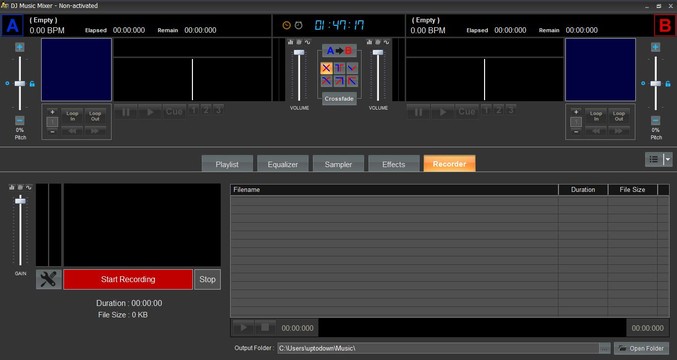This screenshot has width=677, height=360.
Task: Click the A to B transition button
Action: (x=339, y=51)
